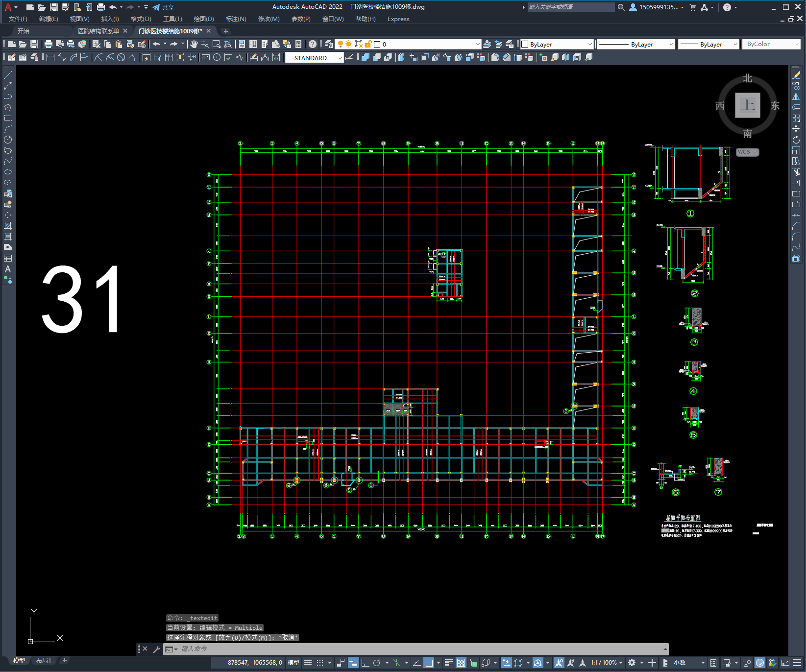
Task: Toggle transparency display in status bar
Action: click(x=461, y=663)
